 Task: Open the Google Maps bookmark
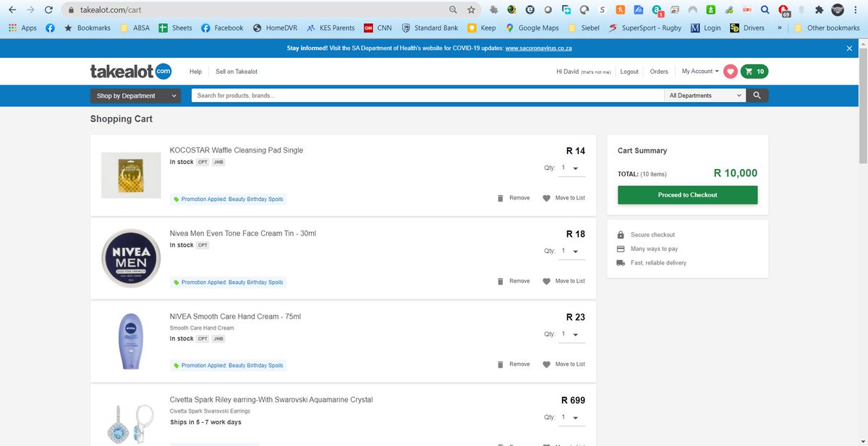pyautogui.click(x=532, y=28)
